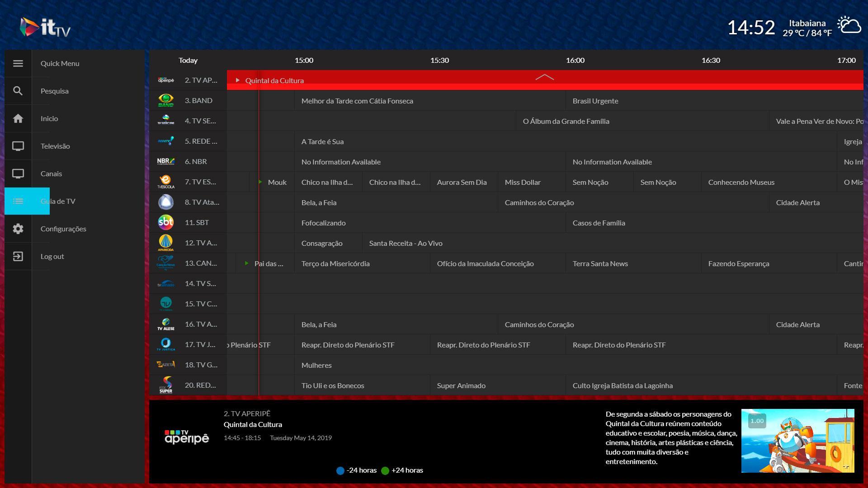Select Mulheres on TV Gazeta
The width and height of the screenshot is (868, 488).
579,365
